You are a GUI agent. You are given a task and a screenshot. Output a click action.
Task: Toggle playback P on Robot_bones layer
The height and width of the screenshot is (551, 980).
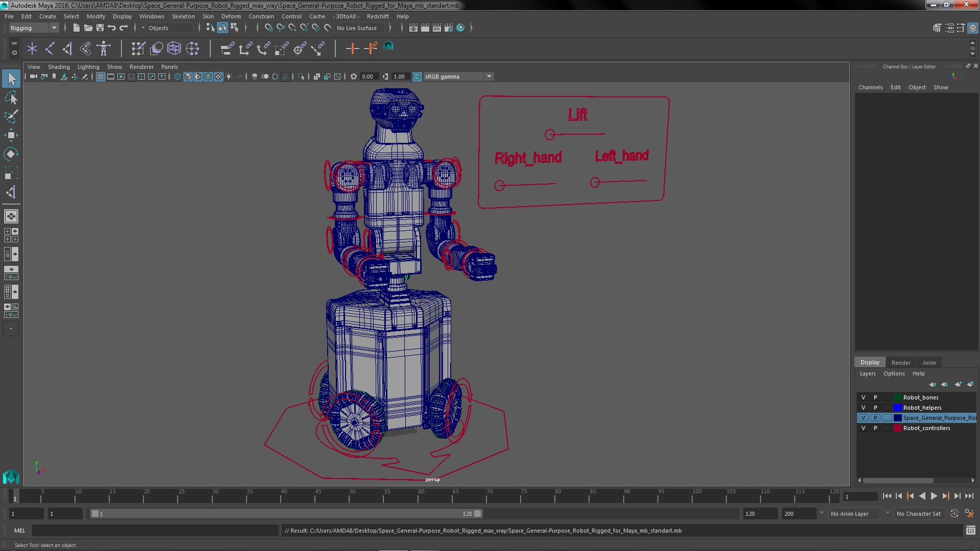[875, 397]
